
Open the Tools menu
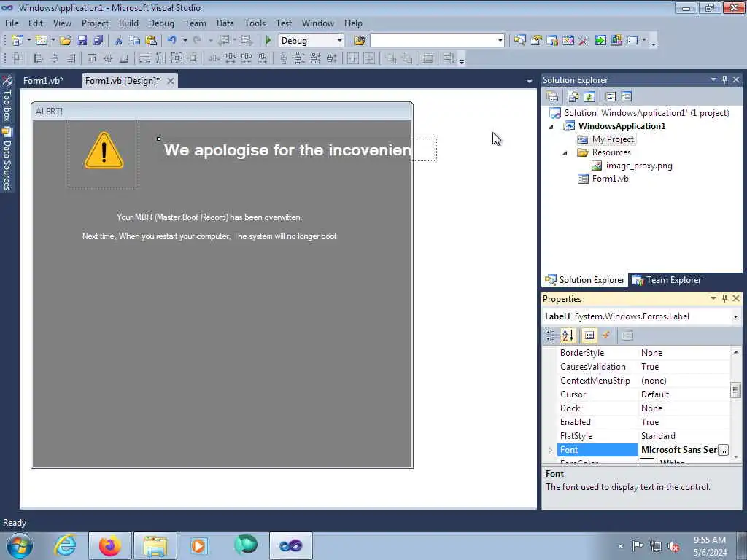tap(255, 23)
